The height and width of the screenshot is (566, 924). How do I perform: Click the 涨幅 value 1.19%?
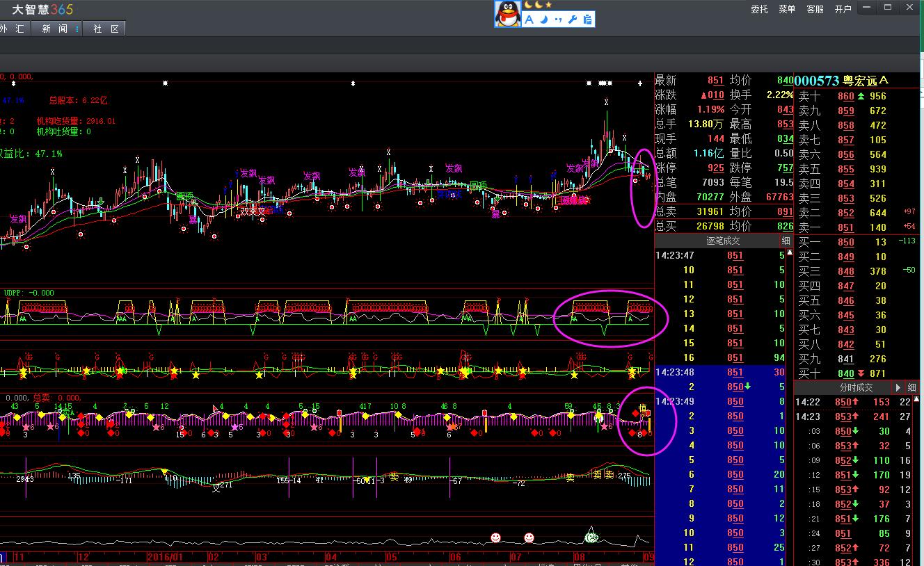(x=710, y=110)
